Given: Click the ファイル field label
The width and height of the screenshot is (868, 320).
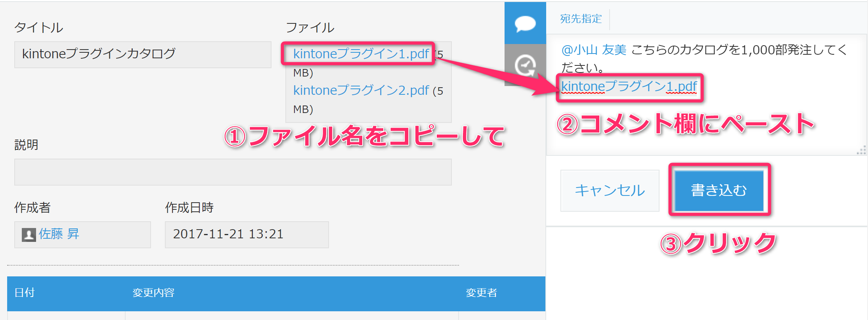Looking at the screenshot, I should [x=310, y=27].
